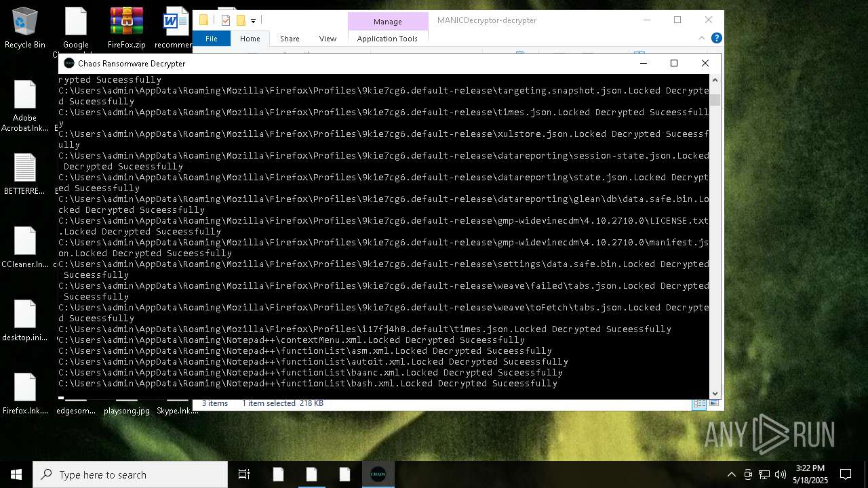
Task: Click the Type here to search box
Action: [130, 474]
